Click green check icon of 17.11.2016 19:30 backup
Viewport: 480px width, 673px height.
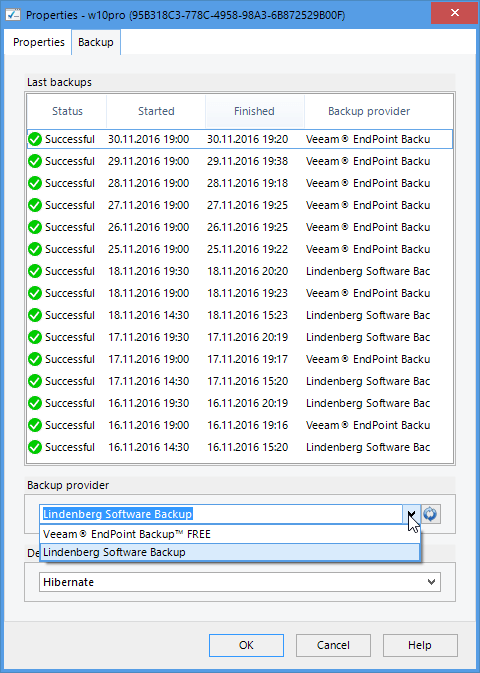(35, 337)
